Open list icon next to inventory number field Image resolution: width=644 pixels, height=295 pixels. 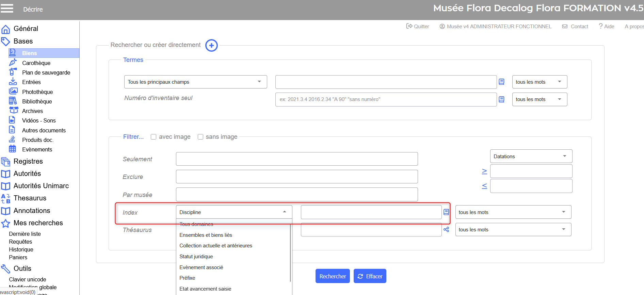pos(501,99)
